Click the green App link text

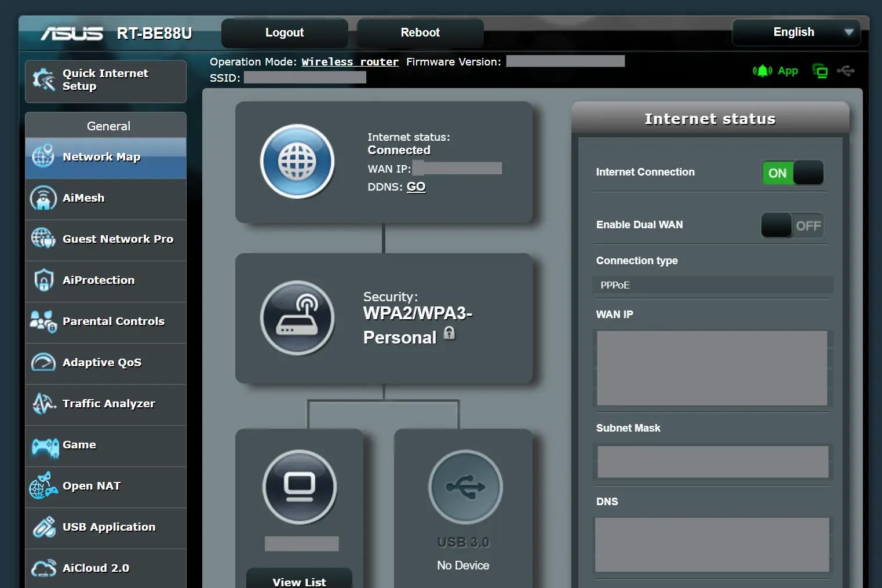coord(788,71)
